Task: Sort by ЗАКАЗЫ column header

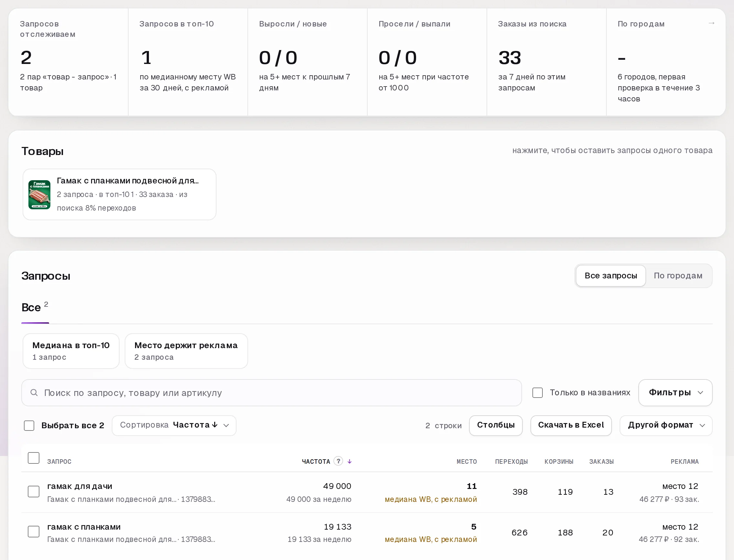Action: coord(601,462)
